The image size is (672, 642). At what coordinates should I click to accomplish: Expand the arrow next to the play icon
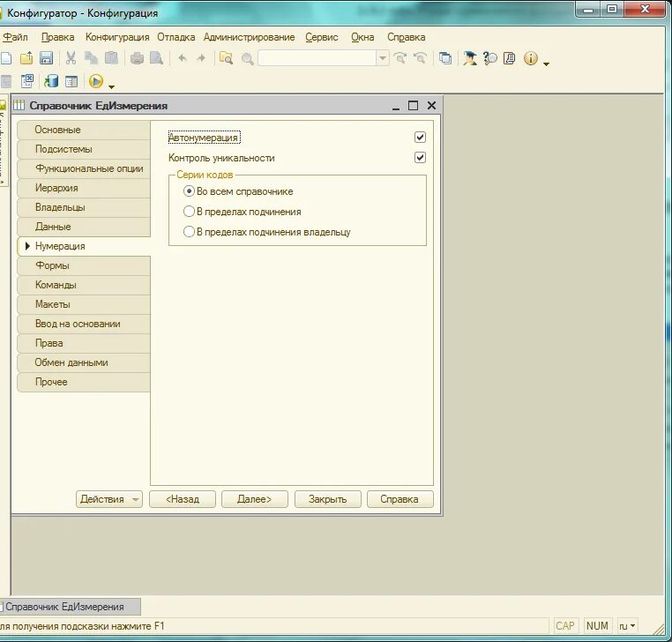click(x=111, y=87)
